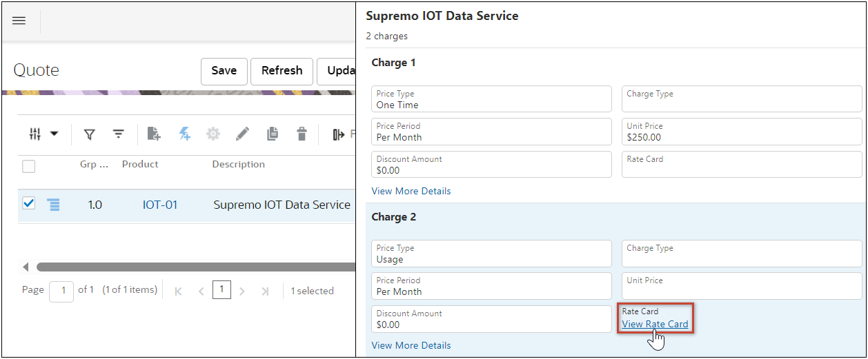Click the sort lines icon
Viewport: 868px width, 359px height.
point(119,134)
